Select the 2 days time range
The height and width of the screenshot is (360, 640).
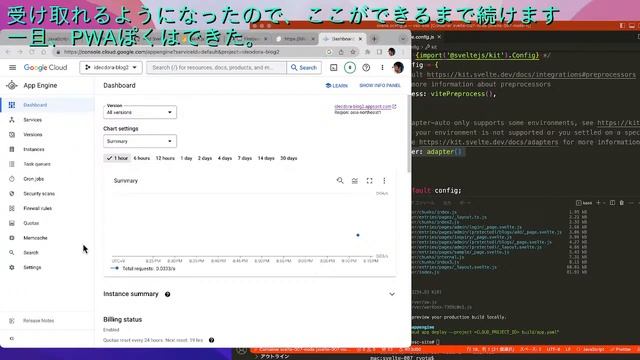coord(205,158)
